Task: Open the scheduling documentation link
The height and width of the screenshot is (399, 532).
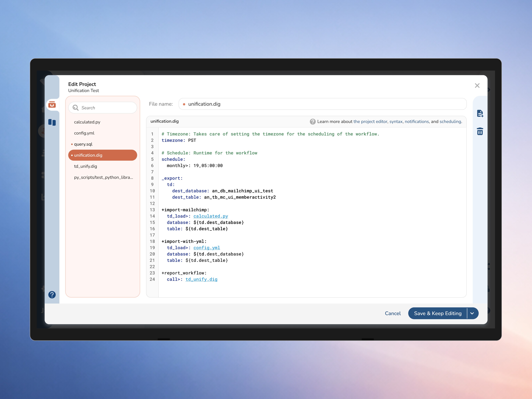Action: tap(450, 122)
